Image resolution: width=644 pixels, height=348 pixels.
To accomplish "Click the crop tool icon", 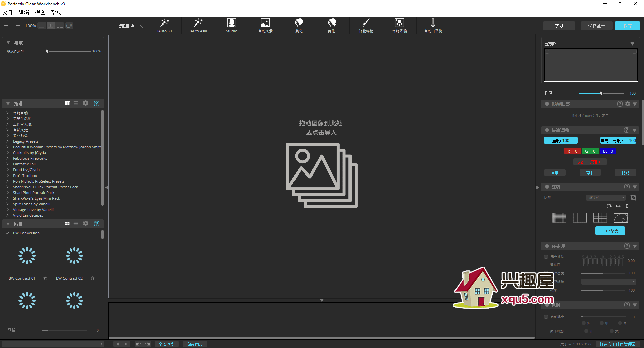I will coord(633,198).
